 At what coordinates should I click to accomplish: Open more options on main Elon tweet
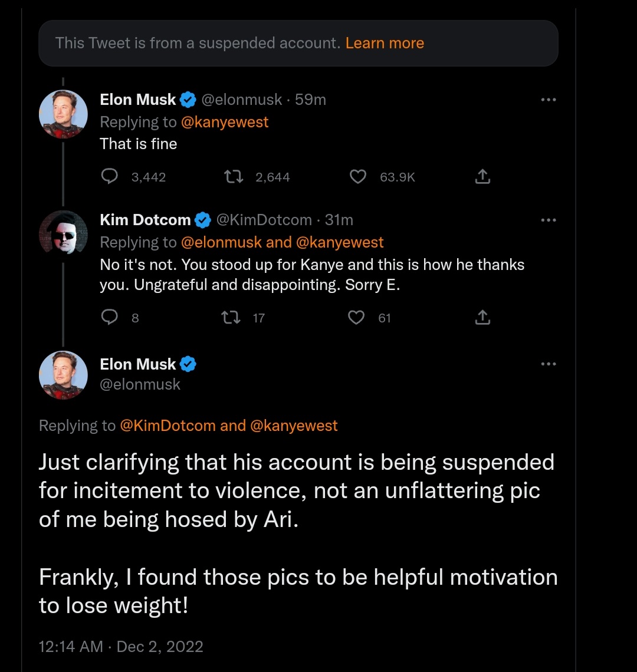tap(548, 364)
